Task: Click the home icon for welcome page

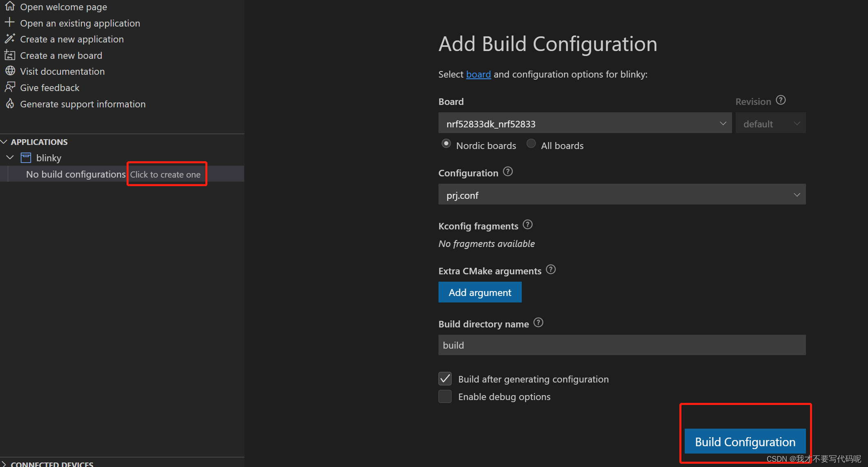Action: tap(10, 7)
